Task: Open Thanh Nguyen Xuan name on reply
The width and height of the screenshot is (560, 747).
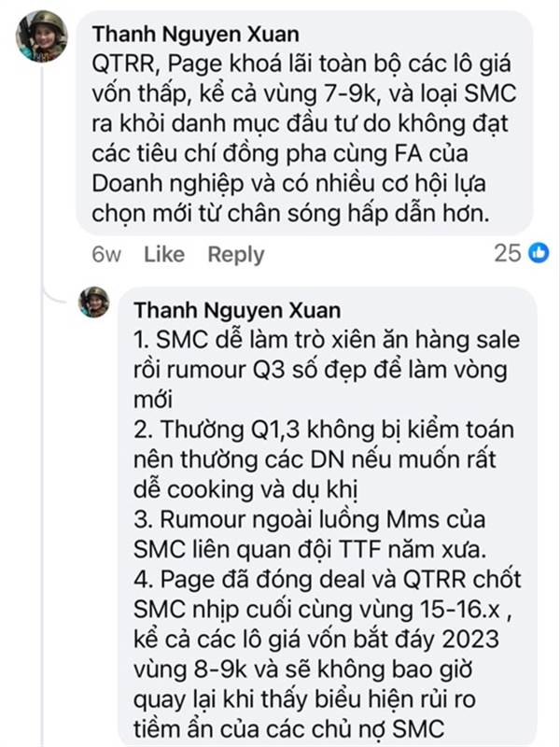Action: point(237,310)
